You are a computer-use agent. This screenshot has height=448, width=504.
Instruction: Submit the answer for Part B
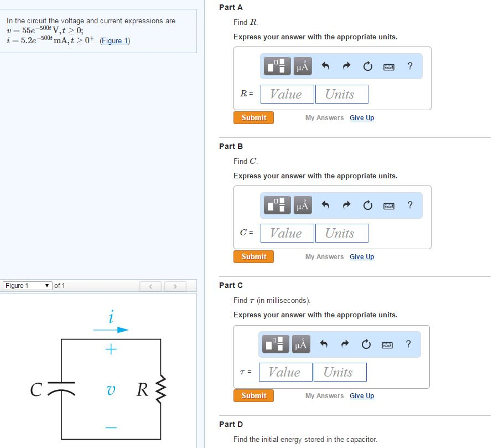[x=253, y=256]
